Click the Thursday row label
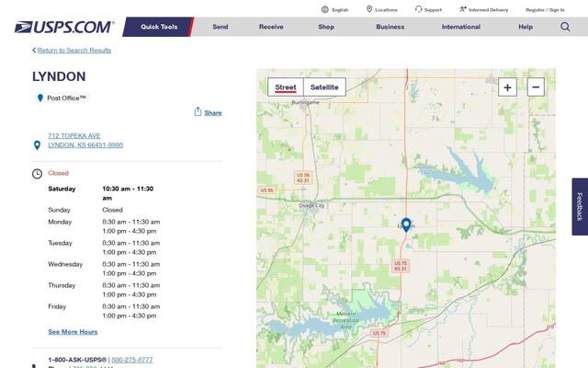The image size is (588, 368). point(62,285)
